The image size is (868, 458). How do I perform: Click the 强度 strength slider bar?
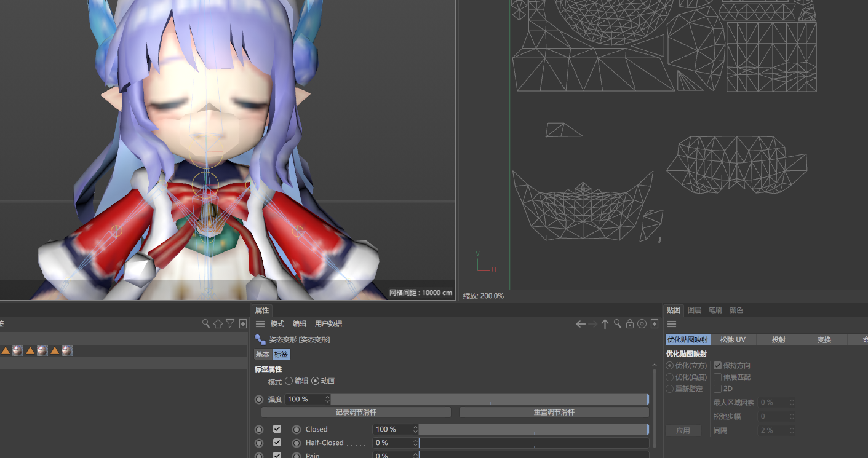(490, 400)
